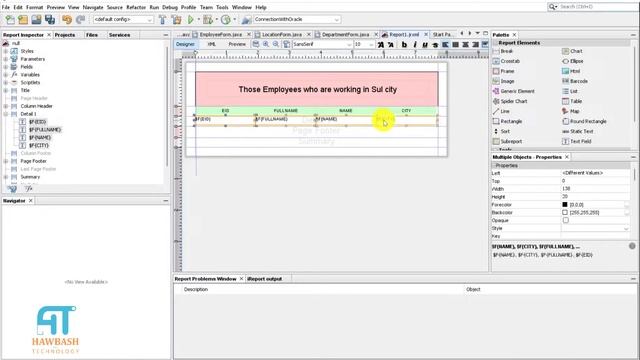Switch to the XML view button
The width and height of the screenshot is (640, 360).
pos(212,44)
